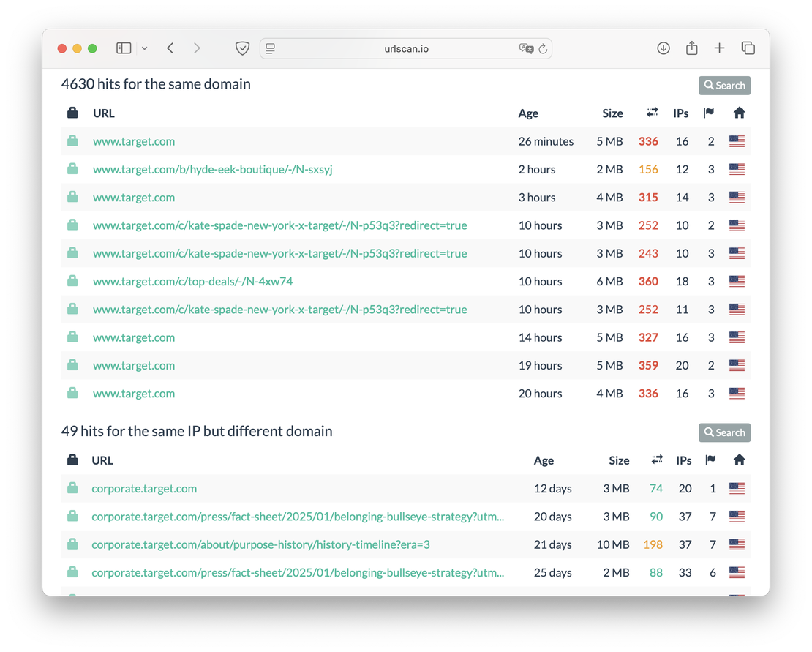This screenshot has width=812, height=652.
Task: Click the green lock beside top-deals URL
Action: 72,281
